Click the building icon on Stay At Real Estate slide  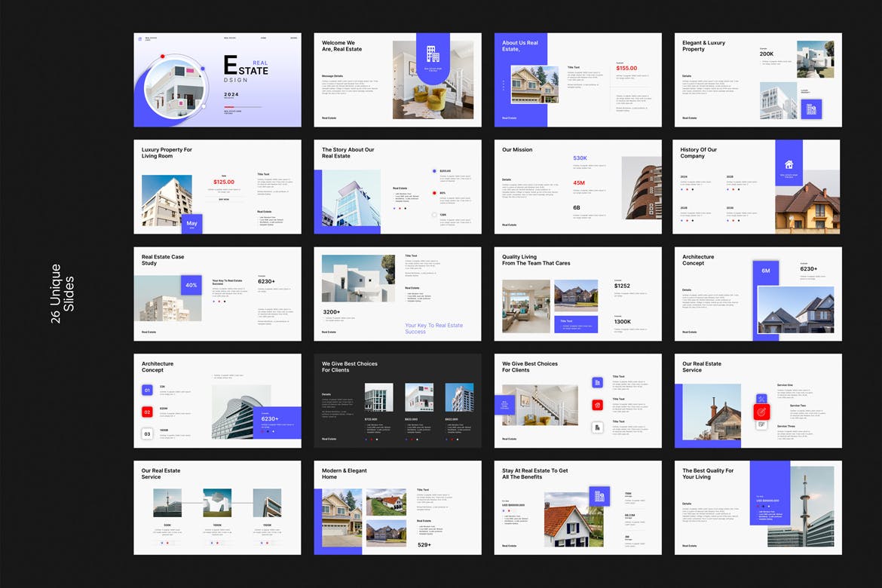pos(599,496)
